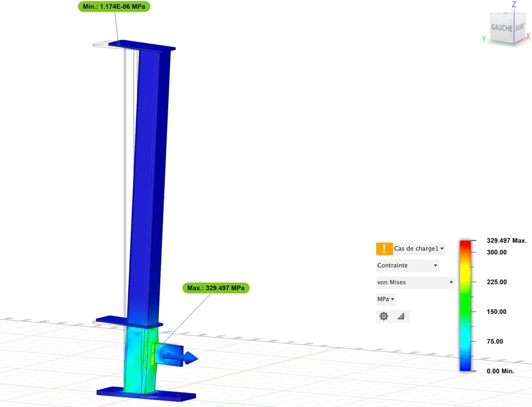This screenshot has height=407, width=532.
Task: Open the Cas de charge1 dropdown
Action: click(419, 249)
